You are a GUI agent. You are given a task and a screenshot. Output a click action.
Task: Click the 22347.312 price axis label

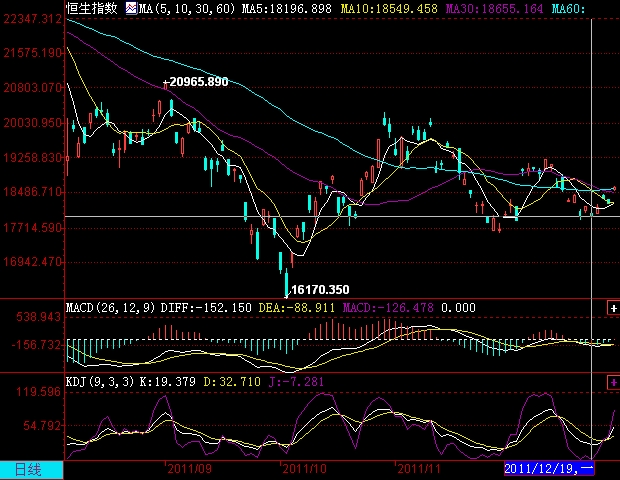coord(32,19)
